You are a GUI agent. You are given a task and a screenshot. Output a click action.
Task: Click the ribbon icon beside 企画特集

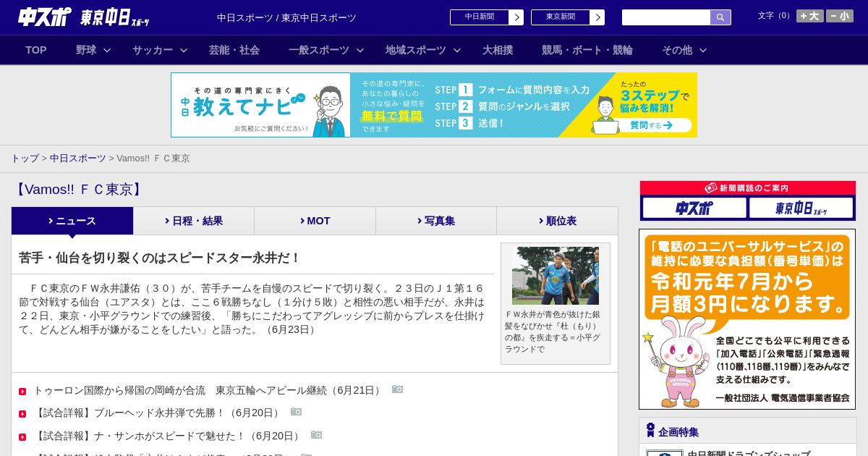coord(650,430)
